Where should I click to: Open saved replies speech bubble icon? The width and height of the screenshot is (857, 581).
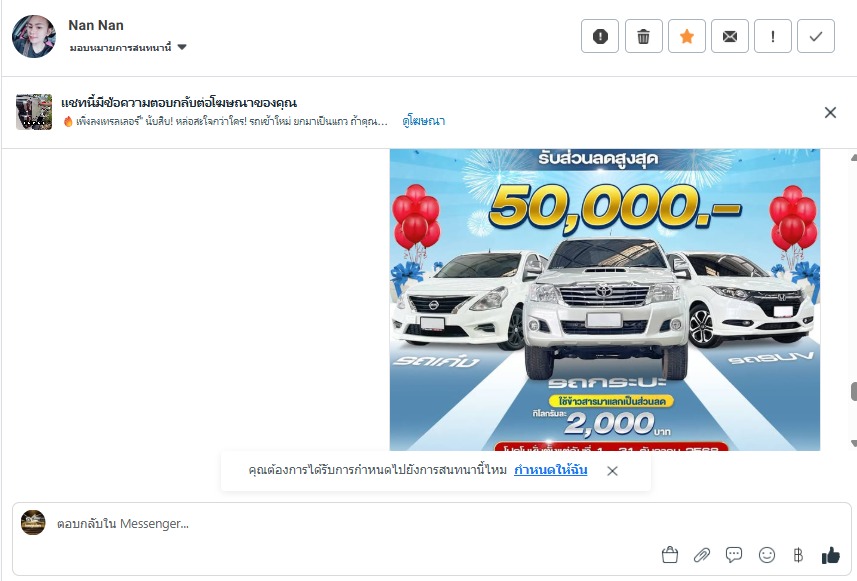click(x=733, y=555)
